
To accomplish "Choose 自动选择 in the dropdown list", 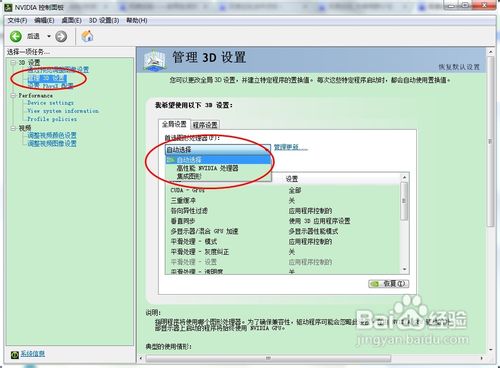I will coord(218,160).
